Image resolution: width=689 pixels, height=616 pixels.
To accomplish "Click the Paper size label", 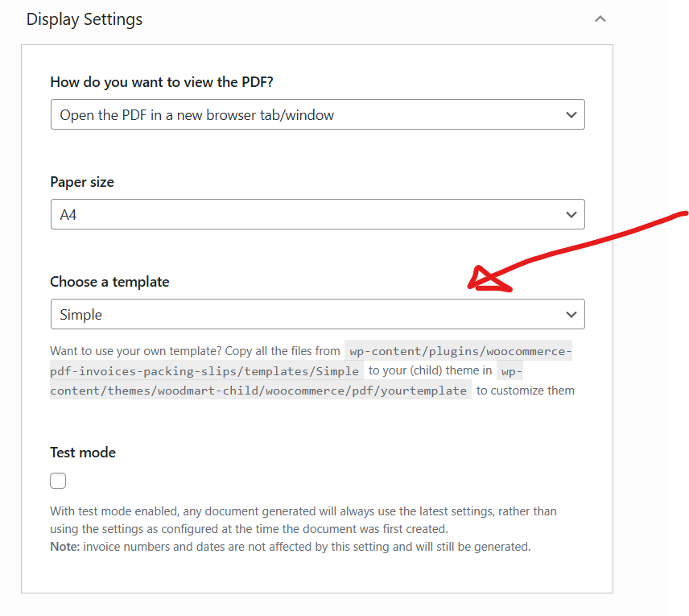I will [x=82, y=182].
